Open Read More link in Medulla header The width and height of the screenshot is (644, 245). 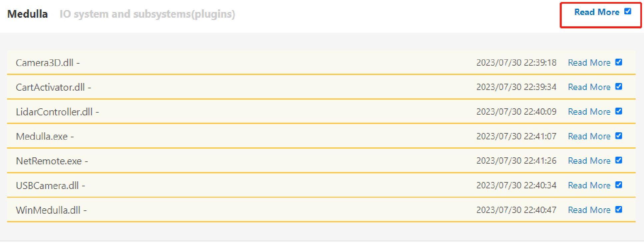[x=597, y=12]
